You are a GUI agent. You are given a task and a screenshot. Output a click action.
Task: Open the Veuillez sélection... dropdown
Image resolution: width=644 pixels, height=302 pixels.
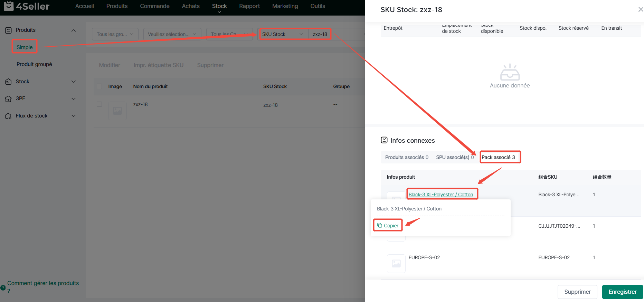point(172,34)
